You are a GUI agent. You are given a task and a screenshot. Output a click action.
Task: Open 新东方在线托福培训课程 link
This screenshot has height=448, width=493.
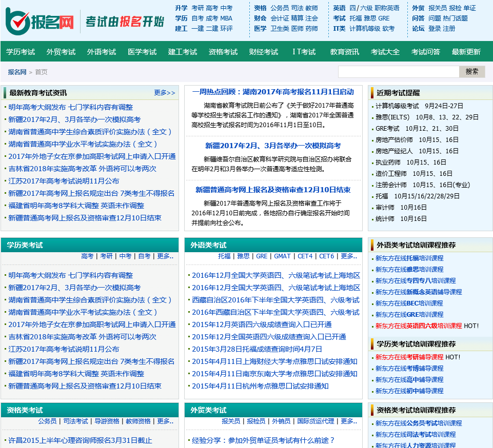pos(409,258)
